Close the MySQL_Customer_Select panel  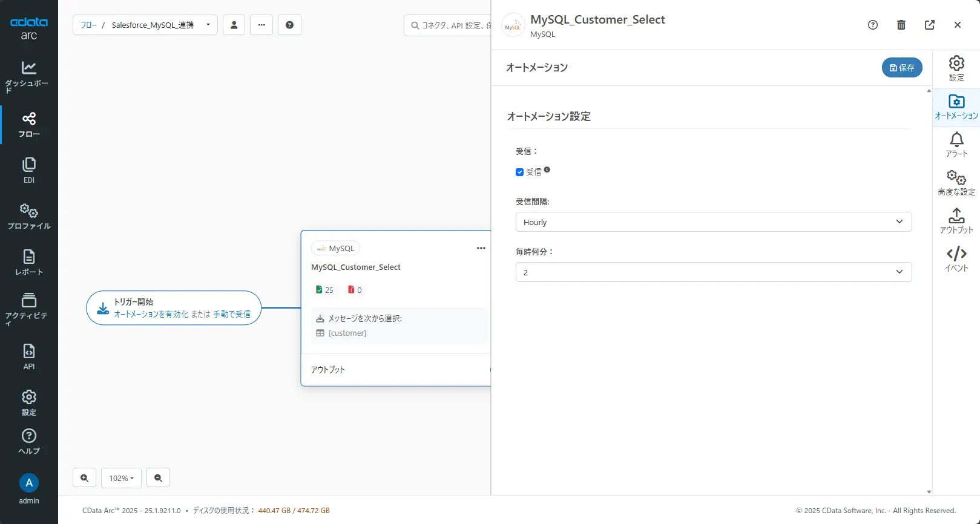958,25
